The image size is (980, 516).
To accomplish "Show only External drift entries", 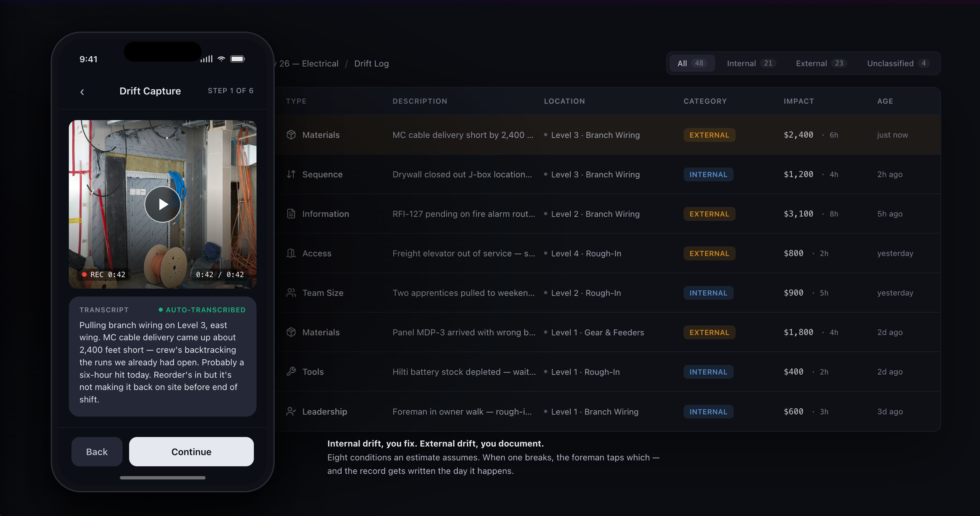I will (x=819, y=64).
